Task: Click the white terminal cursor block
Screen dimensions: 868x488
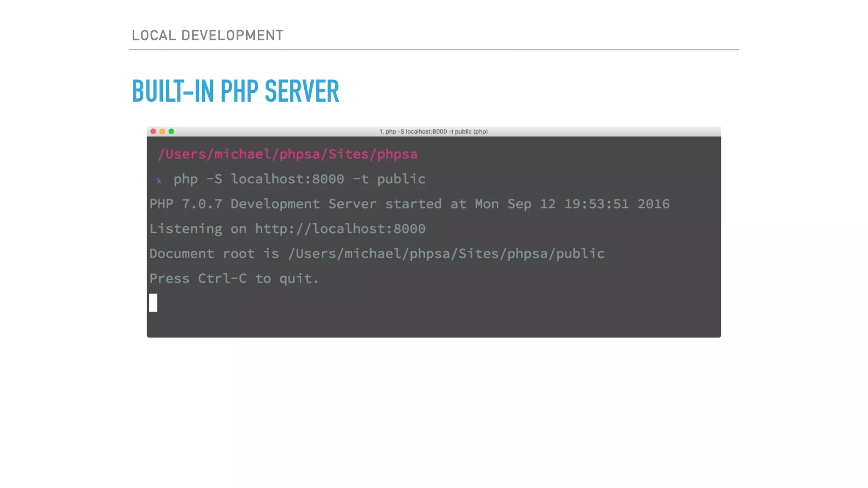Action: [153, 303]
